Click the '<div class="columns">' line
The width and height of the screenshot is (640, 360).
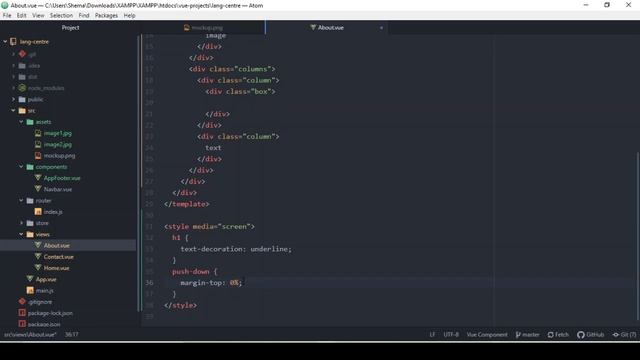coord(232,69)
